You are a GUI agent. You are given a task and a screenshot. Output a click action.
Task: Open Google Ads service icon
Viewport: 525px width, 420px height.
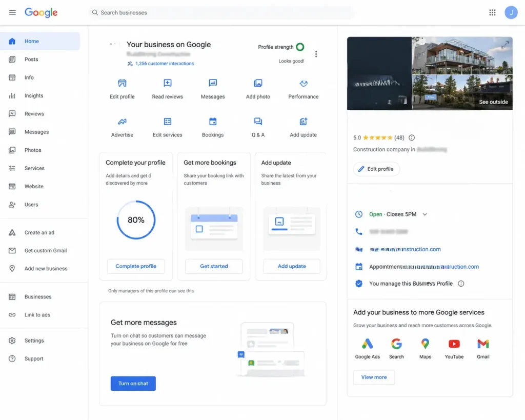(x=367, y=344)
